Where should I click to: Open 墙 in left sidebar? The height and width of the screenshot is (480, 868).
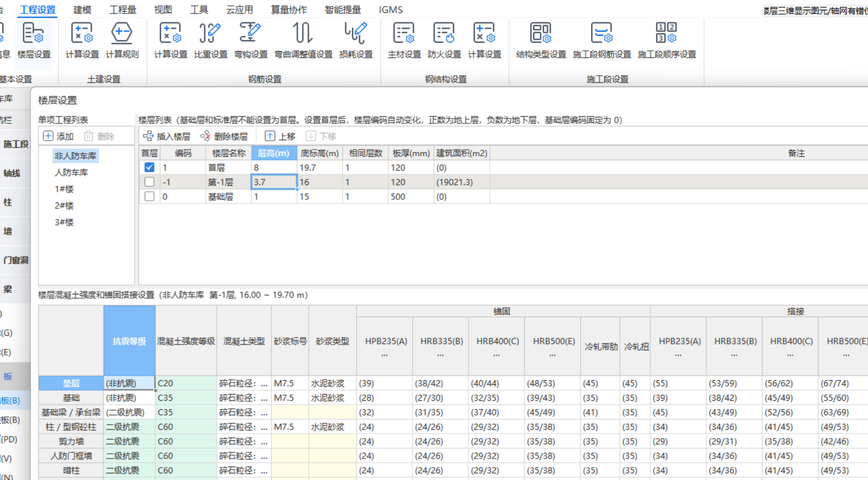[8, 231]
